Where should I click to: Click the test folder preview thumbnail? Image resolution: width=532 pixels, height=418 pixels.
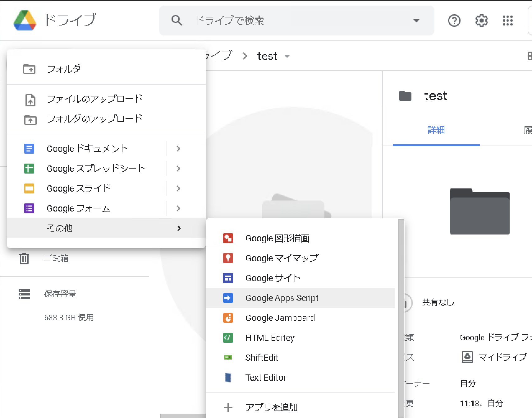click(479, 211)
